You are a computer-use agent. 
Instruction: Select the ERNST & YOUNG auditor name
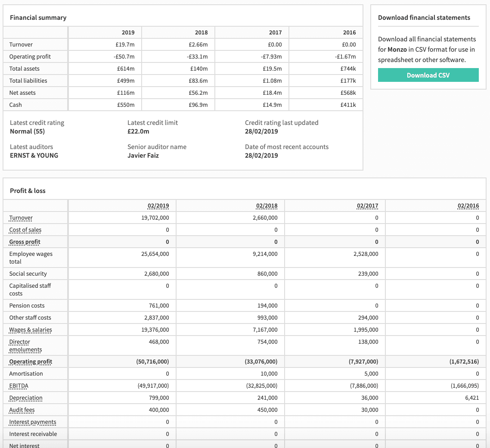34,156
